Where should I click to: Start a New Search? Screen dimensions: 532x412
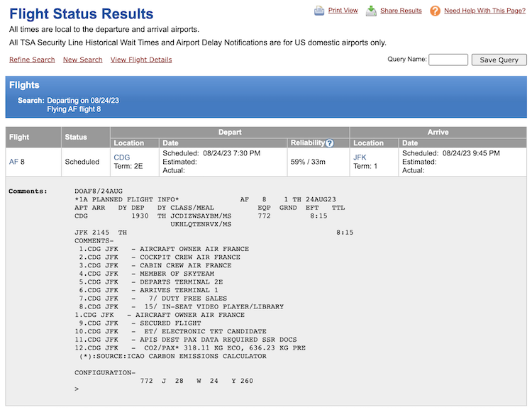coord(82,60)
